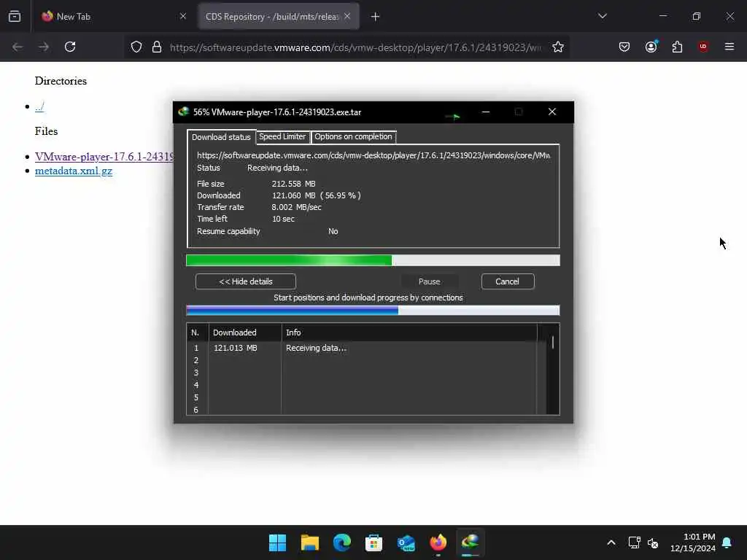
Task: Select connection row number 5
Action: [x=362, y=397]
